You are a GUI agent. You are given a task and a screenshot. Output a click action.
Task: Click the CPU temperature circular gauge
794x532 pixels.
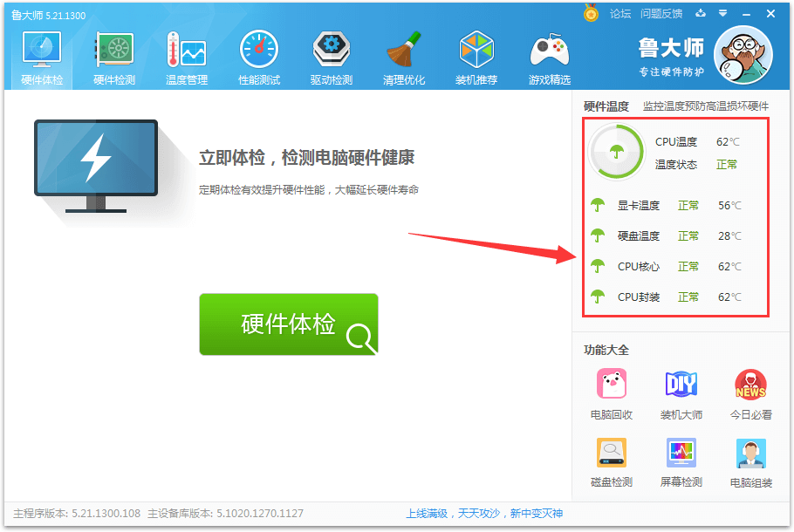615,153
